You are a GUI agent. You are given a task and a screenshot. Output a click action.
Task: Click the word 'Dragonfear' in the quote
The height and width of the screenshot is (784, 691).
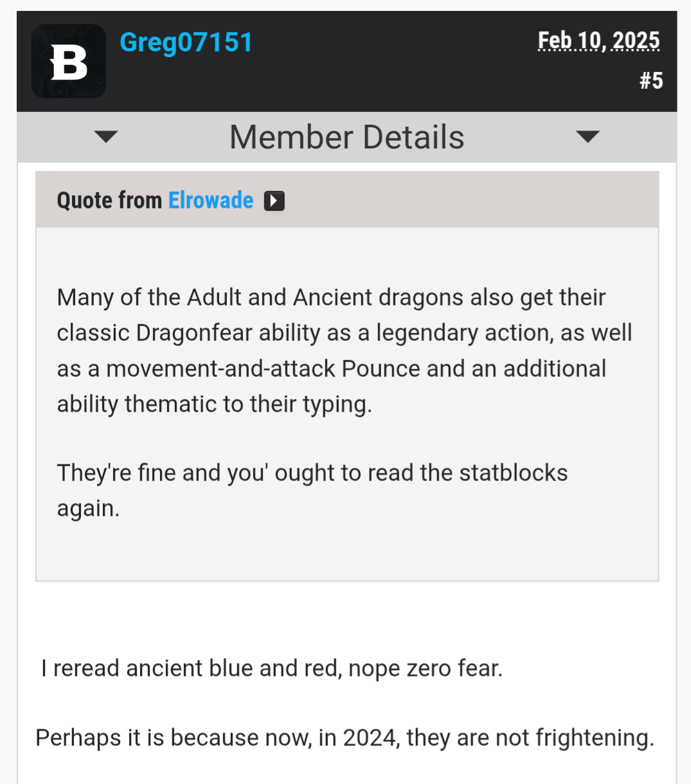click(x=194, y=333)
